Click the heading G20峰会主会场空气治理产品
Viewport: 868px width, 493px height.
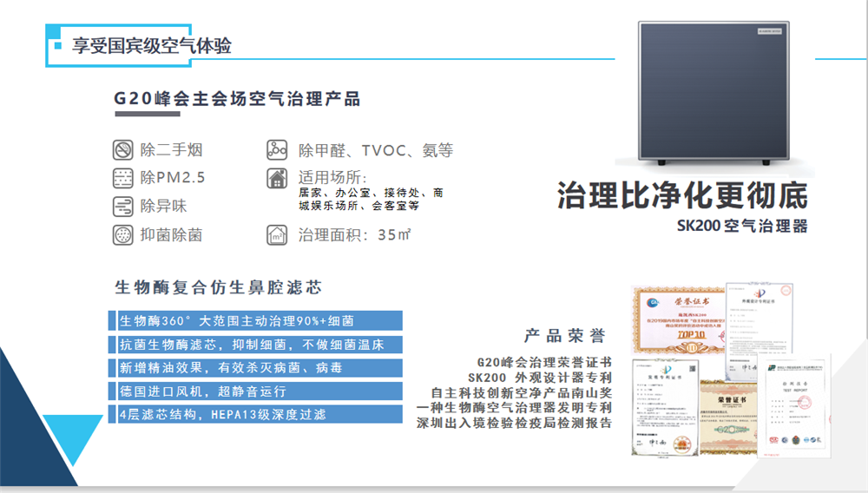click(x=238, y=99)
